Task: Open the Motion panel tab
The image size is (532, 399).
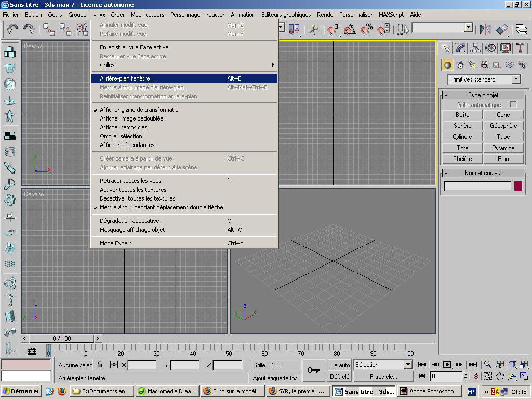Action: (490, 48)
